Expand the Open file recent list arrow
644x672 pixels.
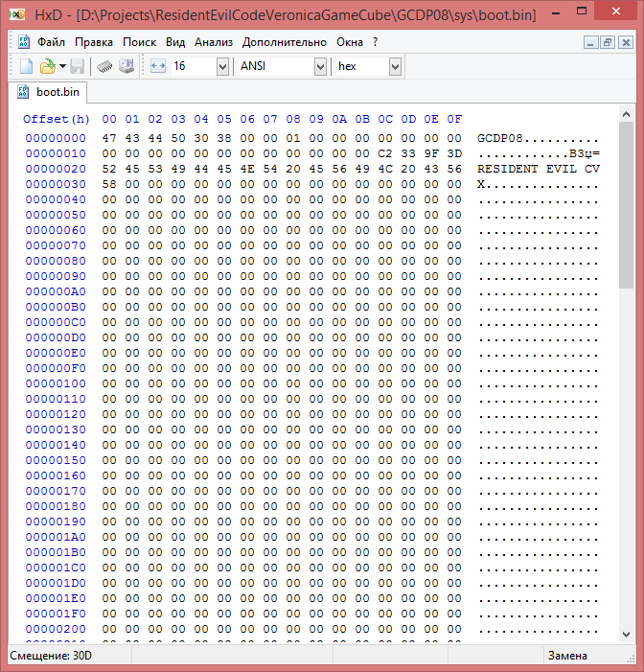[62, 66]
